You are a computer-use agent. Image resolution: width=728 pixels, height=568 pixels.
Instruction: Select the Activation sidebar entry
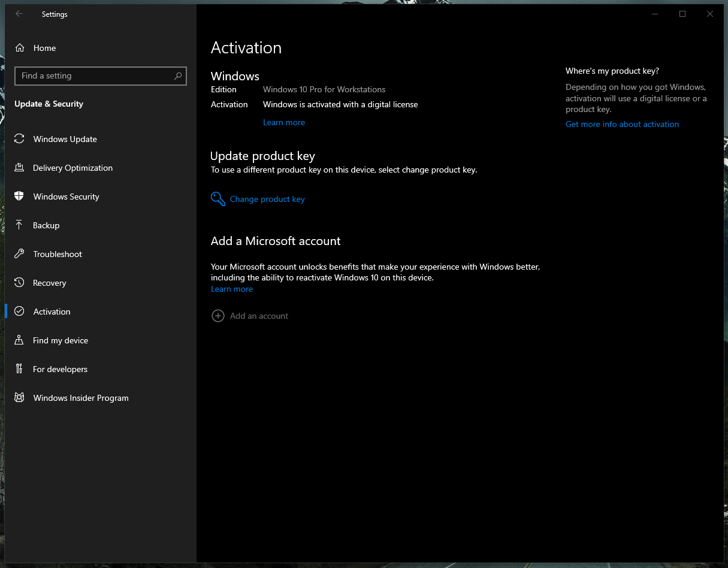point(101,312)
